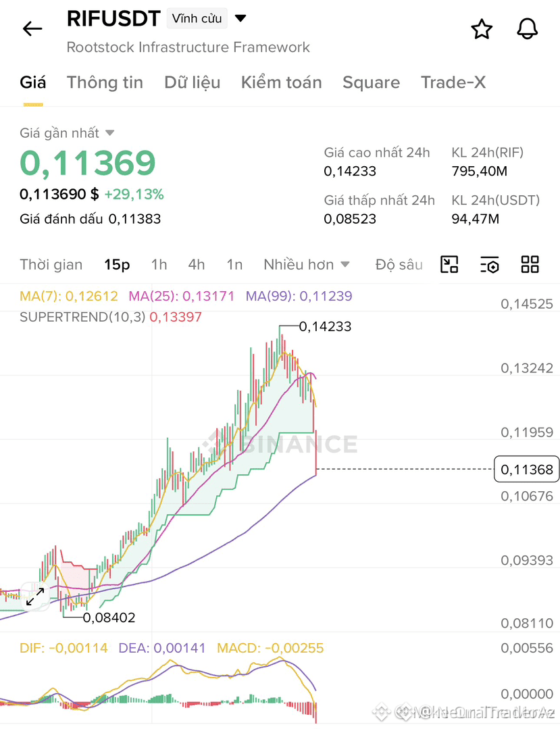560x729 pixels.
Task: Open the Dữ liệu tab
Action: click(193, 82)
